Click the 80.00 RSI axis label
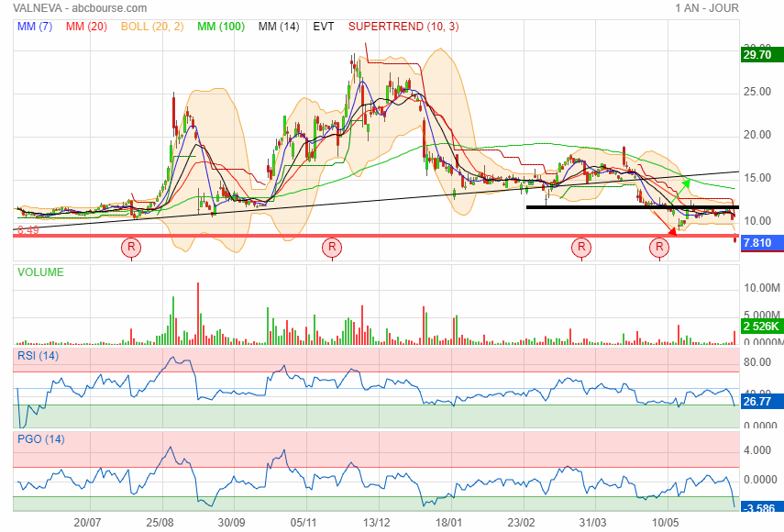Image resolution: width=784 pixels, height=532 pixels. coord(757,362)
